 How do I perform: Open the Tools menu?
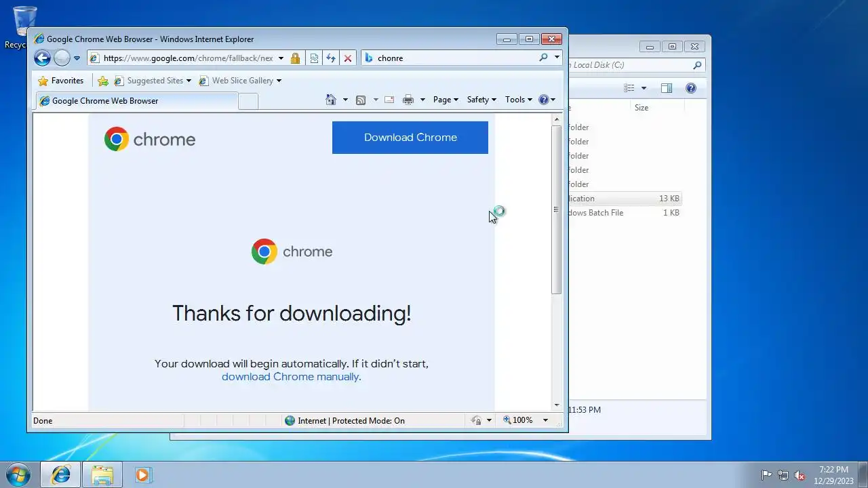click(519, 100)
